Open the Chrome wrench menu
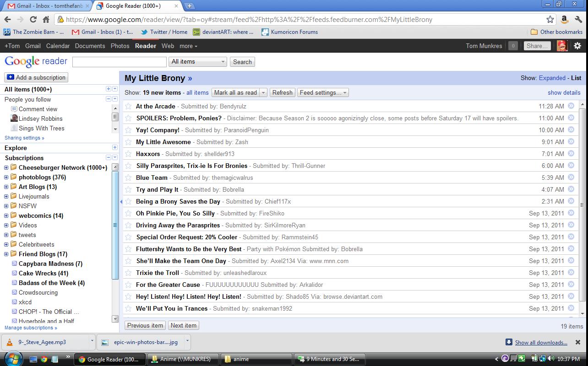 click(x=578, y=19)
